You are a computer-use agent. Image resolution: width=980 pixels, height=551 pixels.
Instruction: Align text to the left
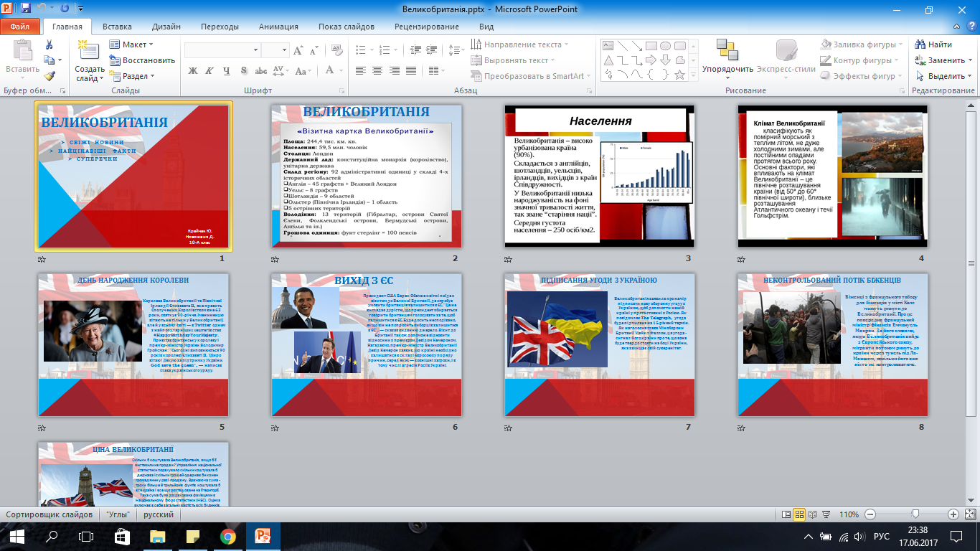pyautogui.click(x=360, y=70)
